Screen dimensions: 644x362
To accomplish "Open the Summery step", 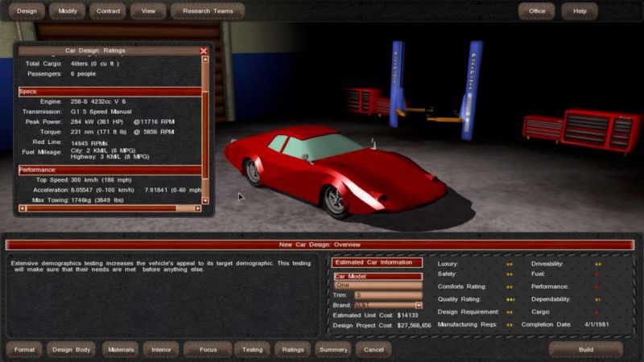I will (x=333, y=350).
